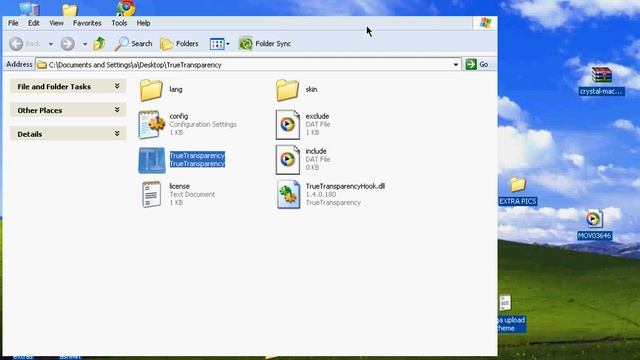Image resolution: width=640 pixels, height=360 pixels.
Task: Click the 'TrueTransparencyHook.dll' file name
Action: (x=345, y=186)
